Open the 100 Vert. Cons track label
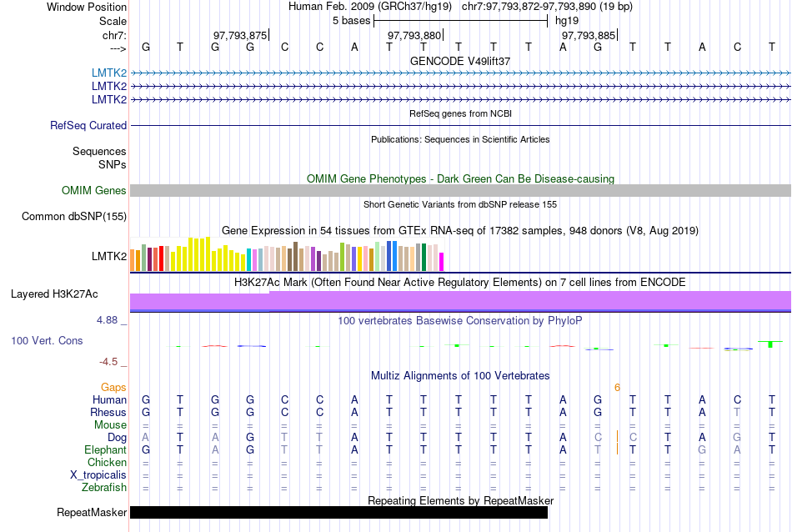This screenshot has height=532, width=792. (x=47, y=340)
